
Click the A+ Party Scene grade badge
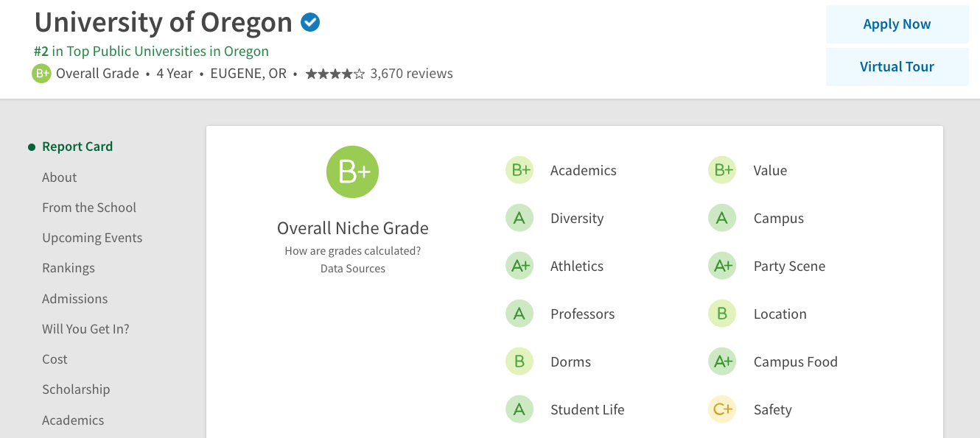pyautogui.click(x=722, y=266)
